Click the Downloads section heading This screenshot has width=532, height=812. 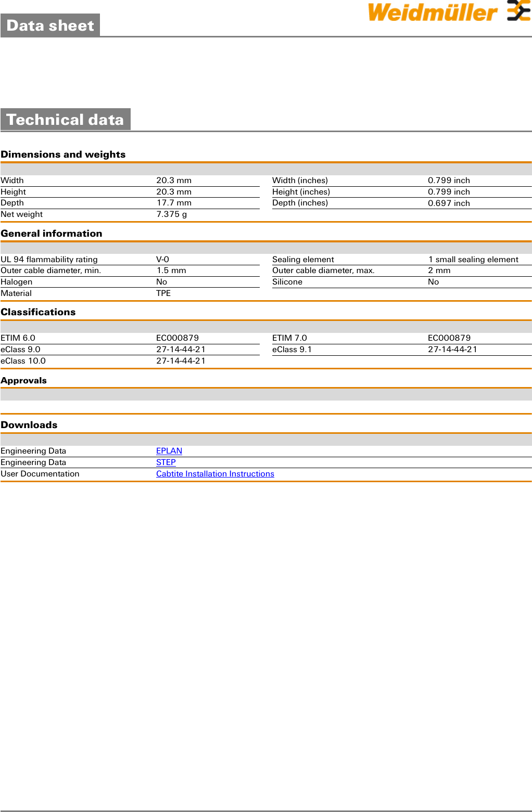click(x=29, y=425)
